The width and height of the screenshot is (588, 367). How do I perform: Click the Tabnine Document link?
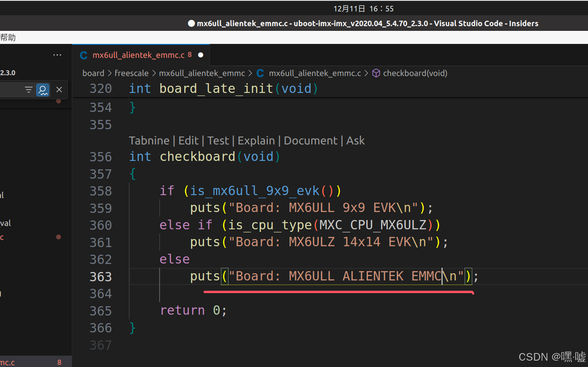click(310, 140)
